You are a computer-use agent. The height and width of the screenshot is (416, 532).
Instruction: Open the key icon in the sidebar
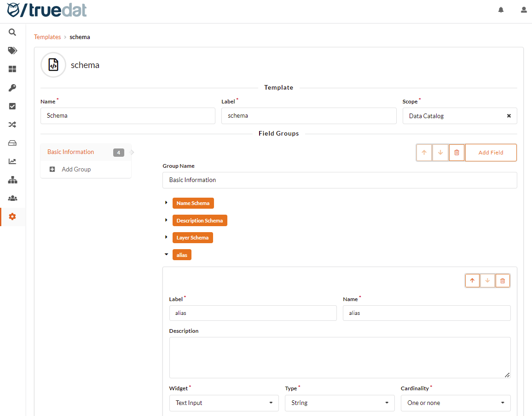tap(12, 88)
